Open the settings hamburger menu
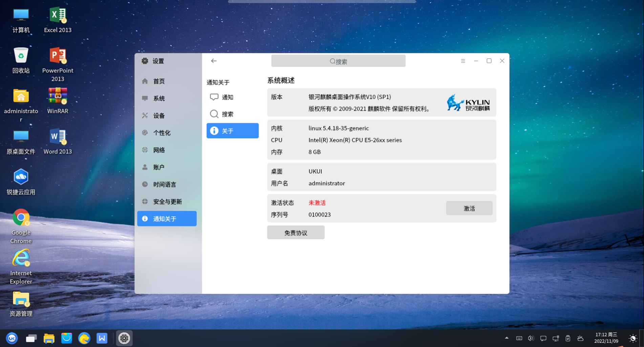Image resolution: width=644 pixels, height=347 pixels. point(463,61)
